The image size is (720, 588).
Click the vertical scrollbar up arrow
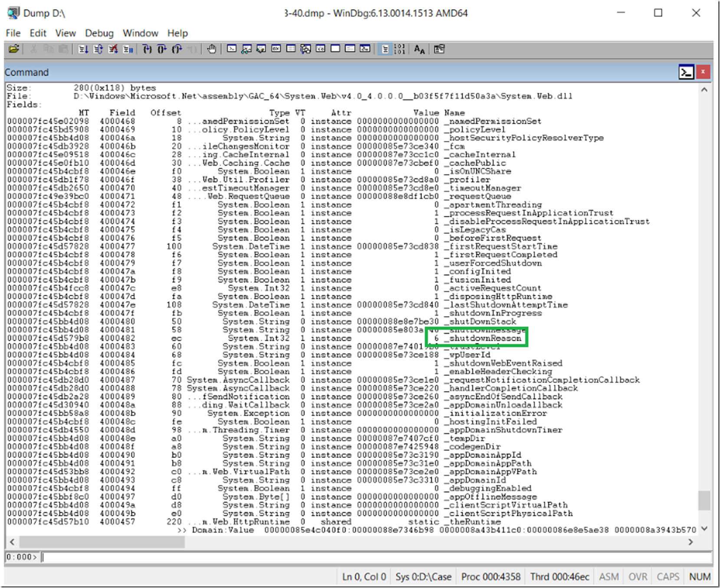(704, 90)
